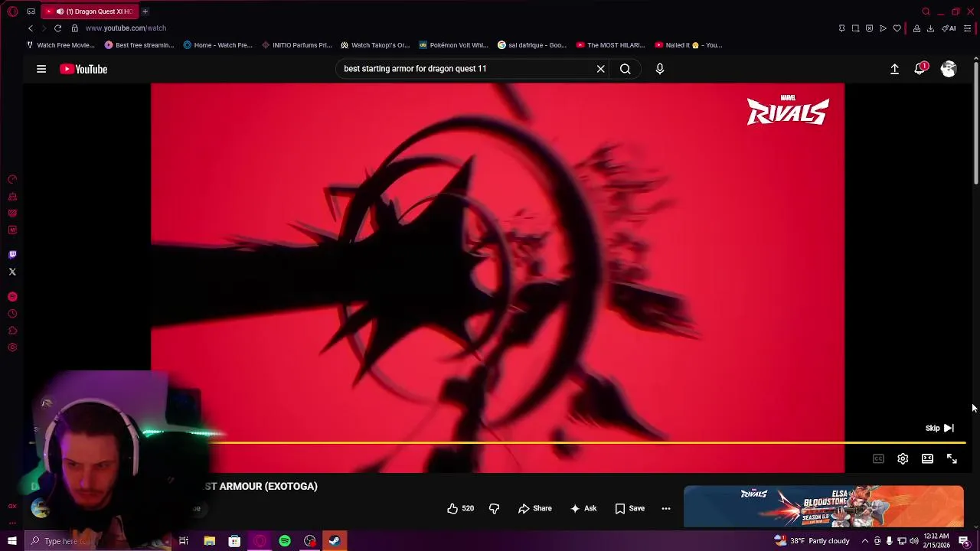Open X (Twitter) in Opera sidebar
The height and width of the screenshot is (551, 980).
pyautogui.click(x=12, y=272)
